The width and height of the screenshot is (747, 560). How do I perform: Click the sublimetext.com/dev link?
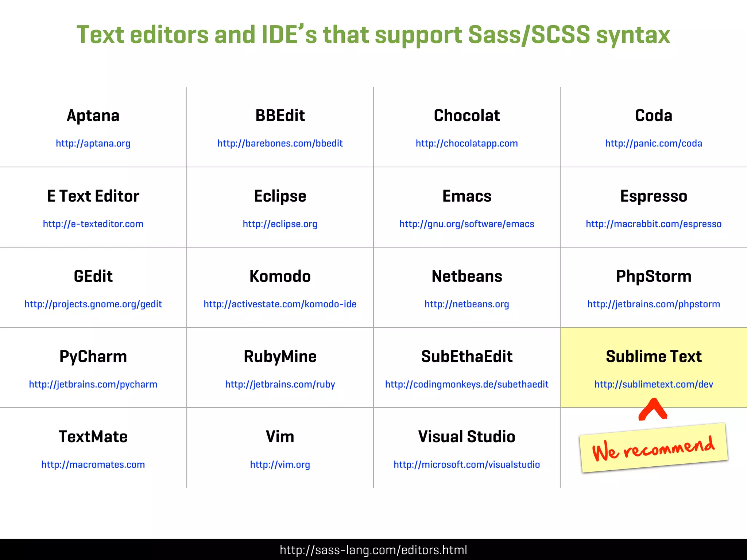653,384
